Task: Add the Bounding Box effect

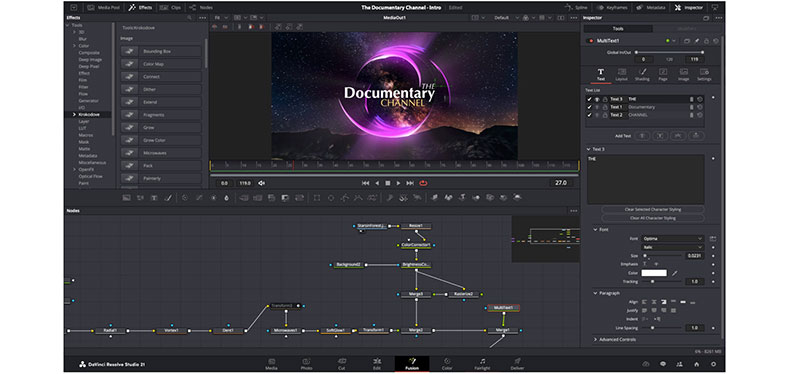Action: pyautogui.click(x=161, y=52)
